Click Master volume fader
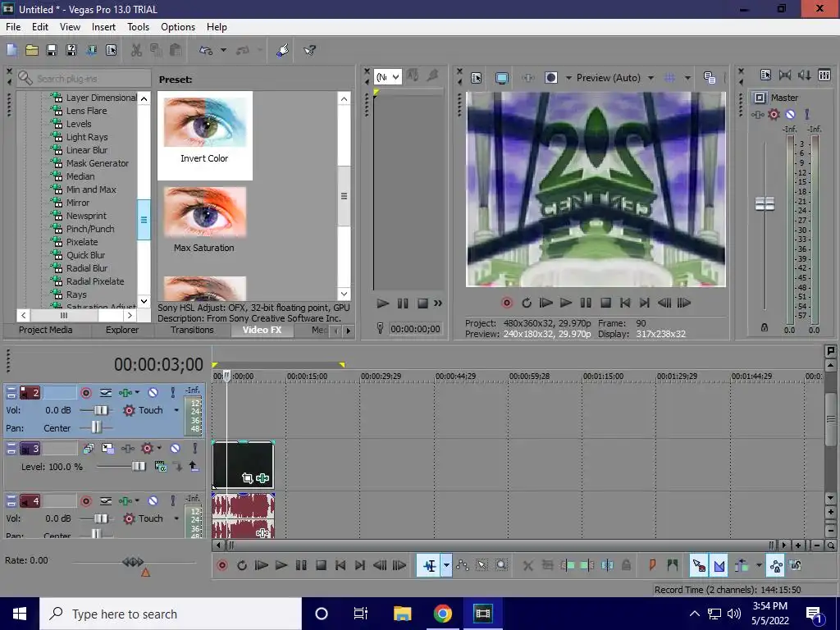Screen dimensions: 840x630 pyautogui.click(x=765, y=204)
